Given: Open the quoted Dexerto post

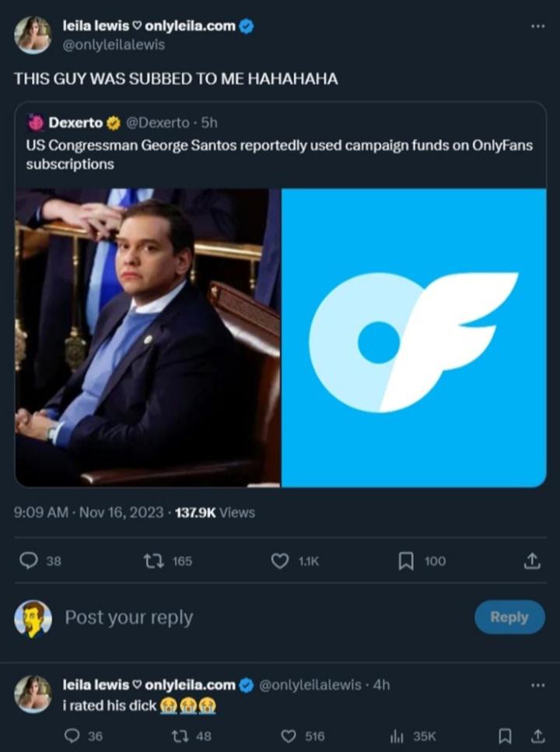Looking at the screenshot, I should click(x=280, y=144).
